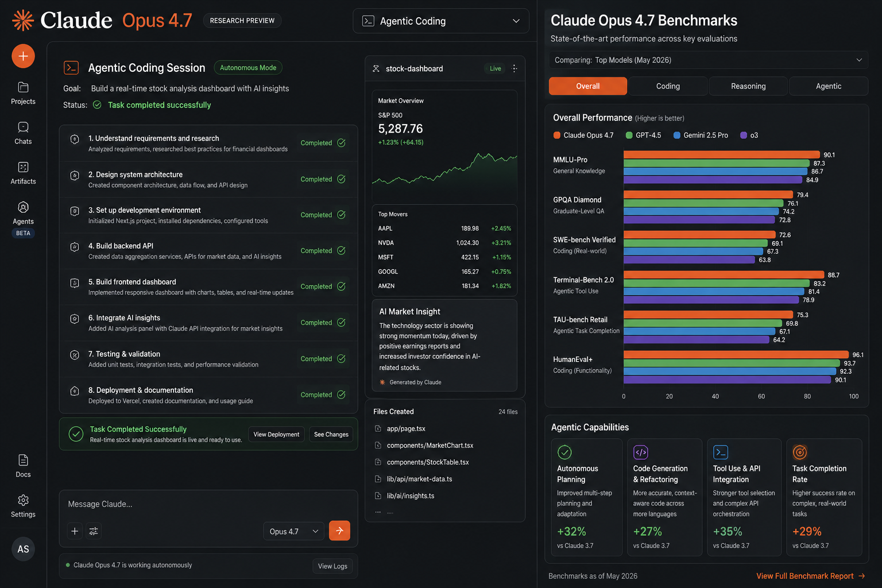This screenshot has height=588, width=882.
Task: Click the completed check for step 5
Action: [x=341, y=287]
